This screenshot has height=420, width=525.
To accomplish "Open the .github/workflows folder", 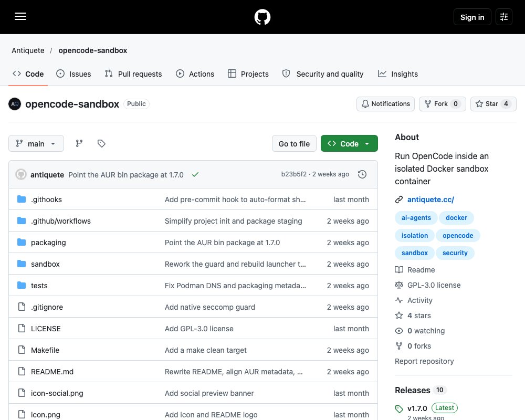I will 61,221.
